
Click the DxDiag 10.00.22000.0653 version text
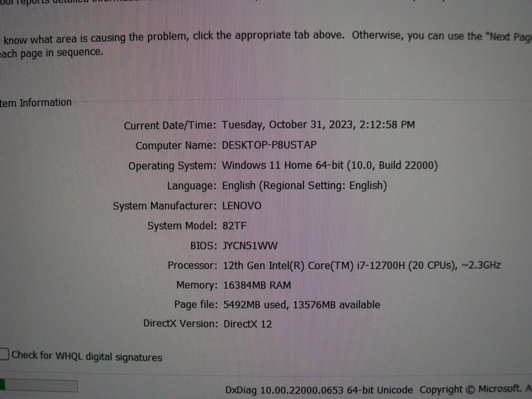pyautogui.click(x=319, y=390)
